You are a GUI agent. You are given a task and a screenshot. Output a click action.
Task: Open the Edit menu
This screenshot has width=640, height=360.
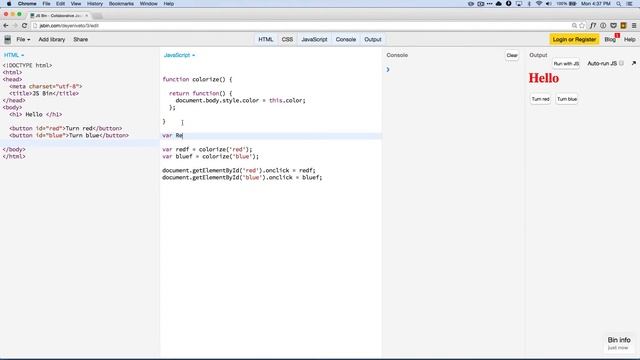coord(60,4)
